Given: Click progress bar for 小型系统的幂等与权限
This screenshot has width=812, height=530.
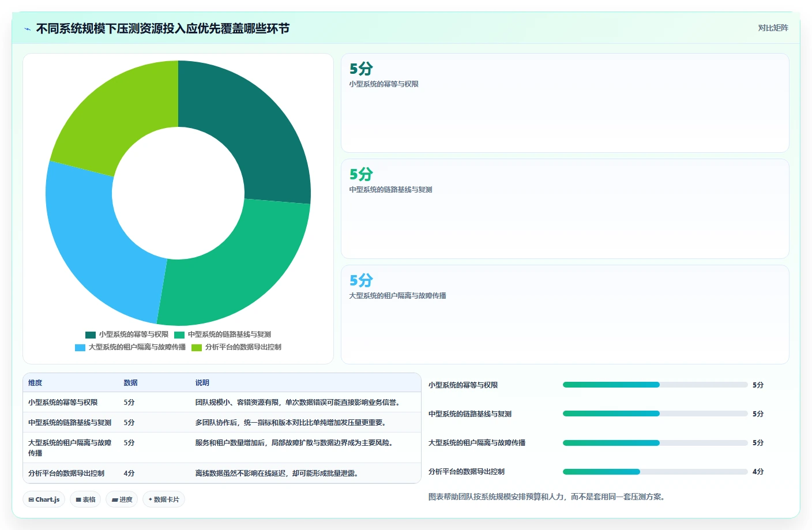Looking at the screenshot, I should 655,385.
